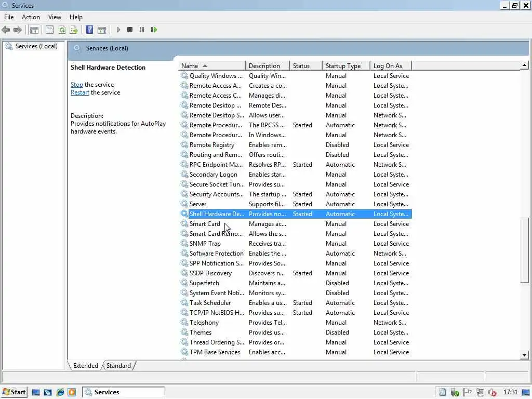Select the System Event Notification row

coord(295,293)
